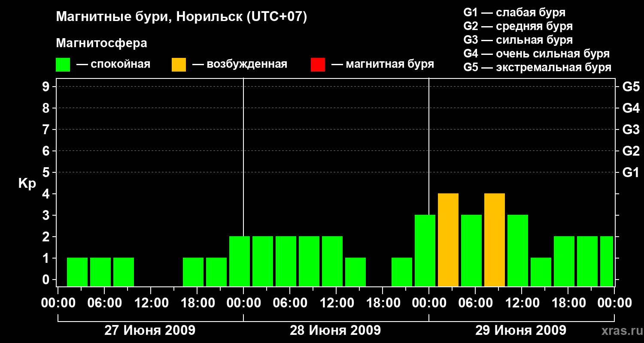The height and width of the screenshot is (343, 644).
Task: Click the 00:00 label starting 28 Июня
Action: tap(243, 303)
